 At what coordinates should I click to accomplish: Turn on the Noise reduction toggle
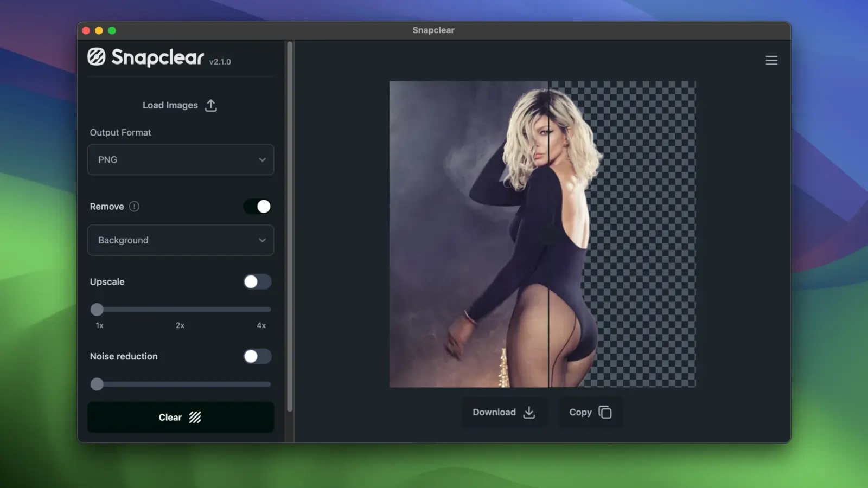(x=257, y=356)
